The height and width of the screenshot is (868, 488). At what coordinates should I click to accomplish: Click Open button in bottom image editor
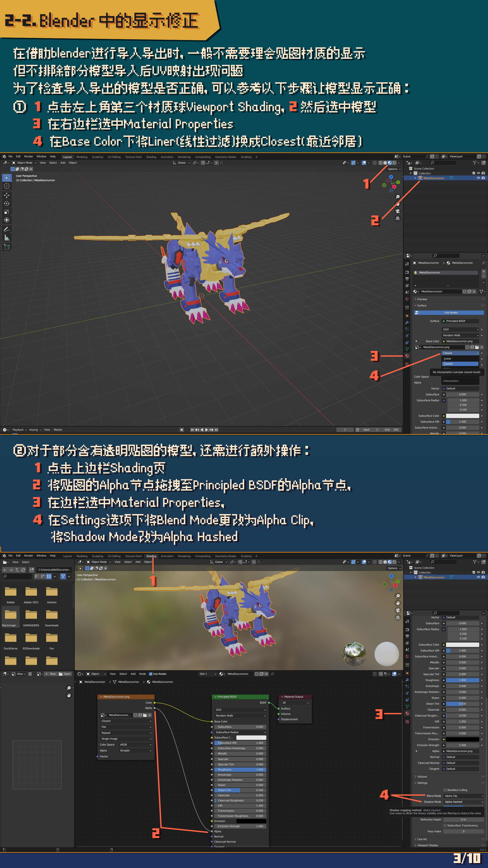click(65, 674)
